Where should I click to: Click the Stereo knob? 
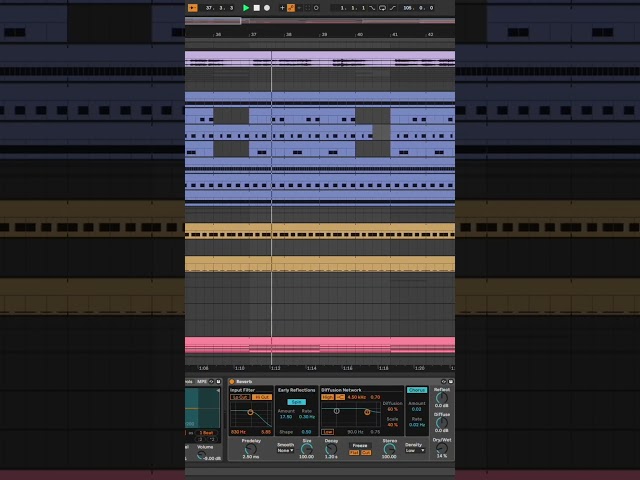click(389, 449)
